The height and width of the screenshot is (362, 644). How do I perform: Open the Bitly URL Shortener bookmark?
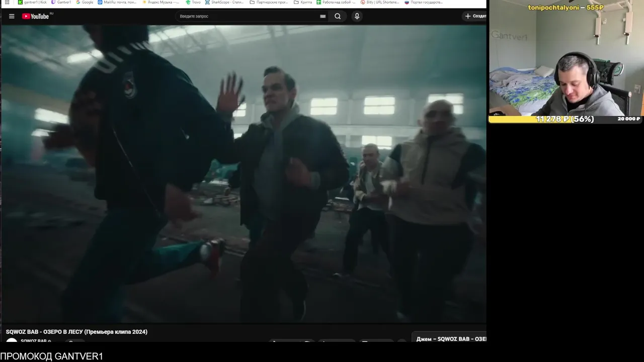380,3
